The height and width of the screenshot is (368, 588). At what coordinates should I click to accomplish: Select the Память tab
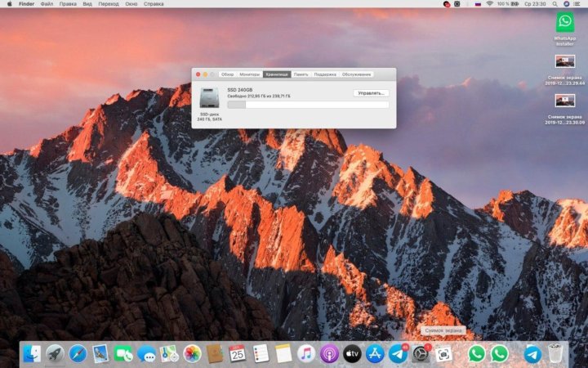[x=301, y=74]
